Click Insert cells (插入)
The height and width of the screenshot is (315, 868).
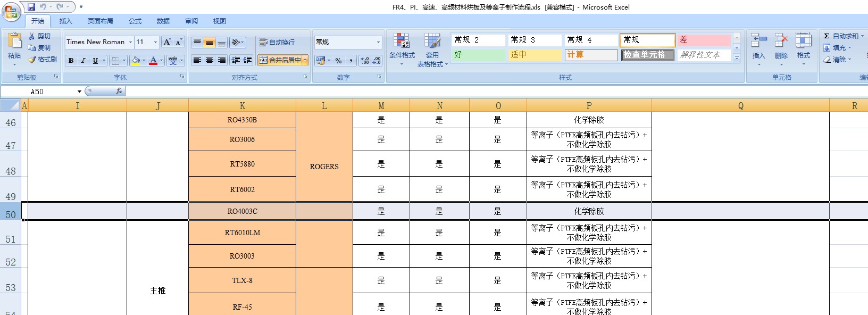pyautogui.click(x=758, y=48)
